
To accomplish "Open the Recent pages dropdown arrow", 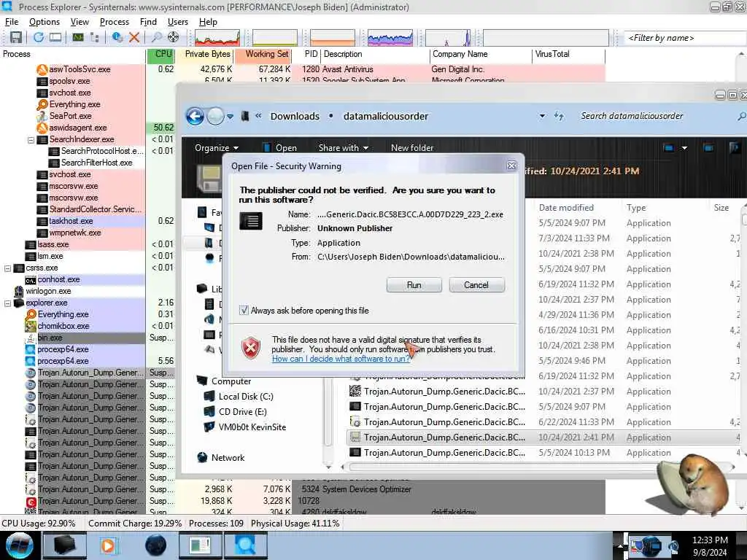I will pyautogui.click(x=230, y=116).
